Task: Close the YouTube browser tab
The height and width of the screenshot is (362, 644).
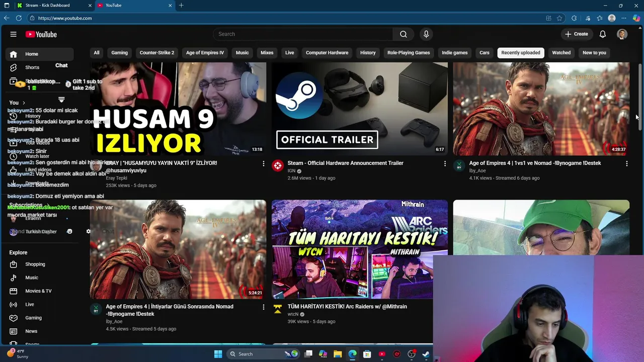Action: pyautogui.click(x=170, y=5)
